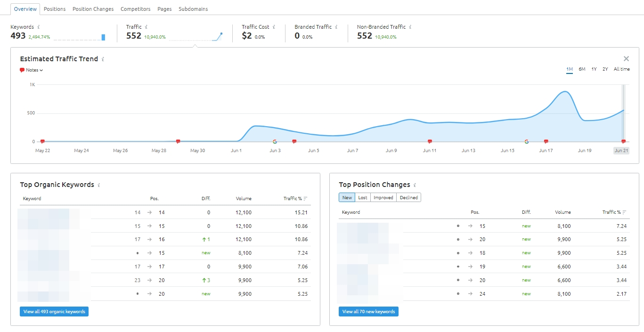Click the info icon next to Branded Traffic

point(336,27)
